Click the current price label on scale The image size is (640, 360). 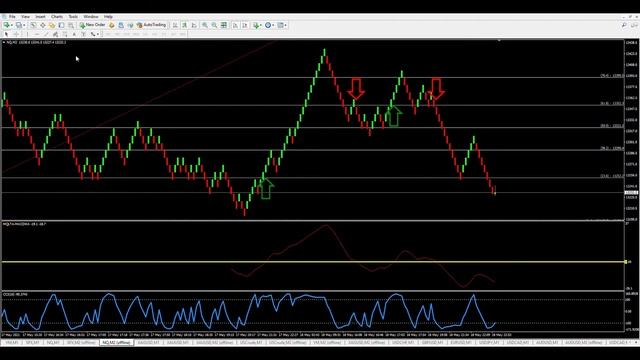[631, 193]
